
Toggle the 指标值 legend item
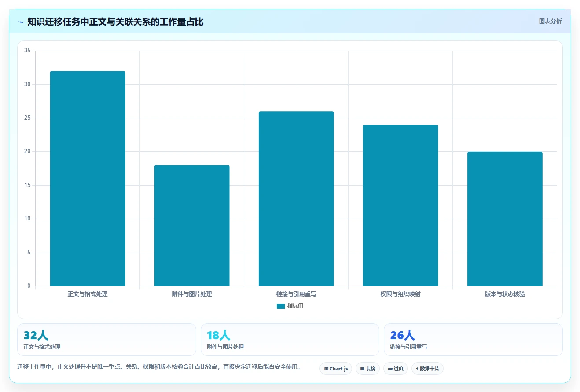(290, 306)
